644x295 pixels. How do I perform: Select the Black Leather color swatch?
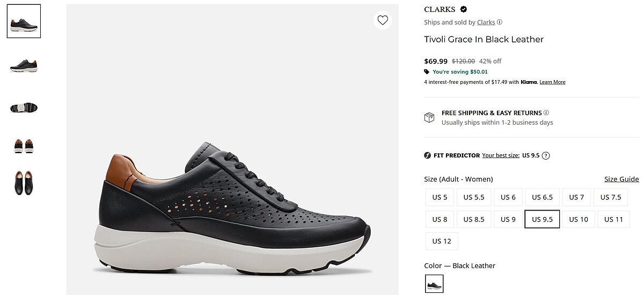pyautogui.click(x=434, y=284)
